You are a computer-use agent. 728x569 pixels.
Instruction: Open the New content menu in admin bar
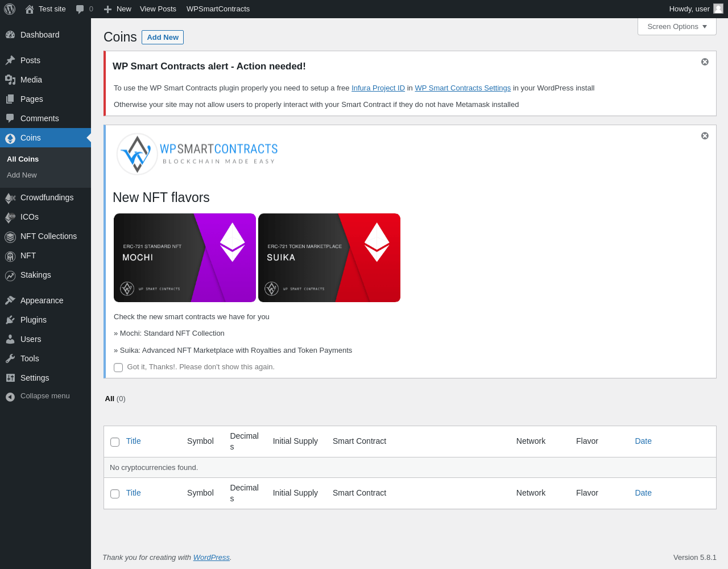[x=118, y=9]
